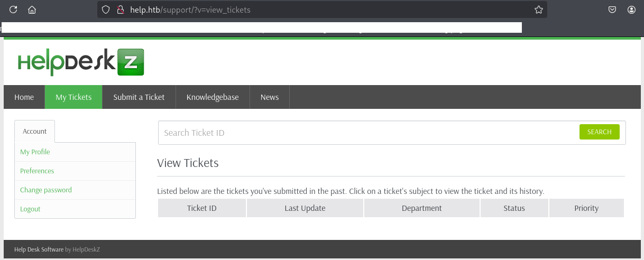Viewport: 644px width, 260px height.
Task: Click the HelpDeskZ logo
Action: [x=80, y=62]
